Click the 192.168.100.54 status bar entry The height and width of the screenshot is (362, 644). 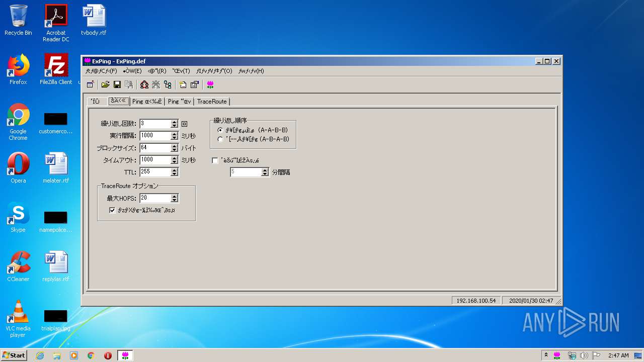click(476, 301)
